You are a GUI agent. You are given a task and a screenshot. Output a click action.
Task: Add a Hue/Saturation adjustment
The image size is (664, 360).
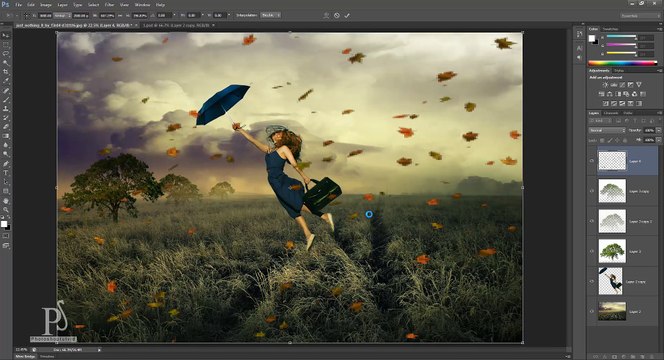[601, 94]
